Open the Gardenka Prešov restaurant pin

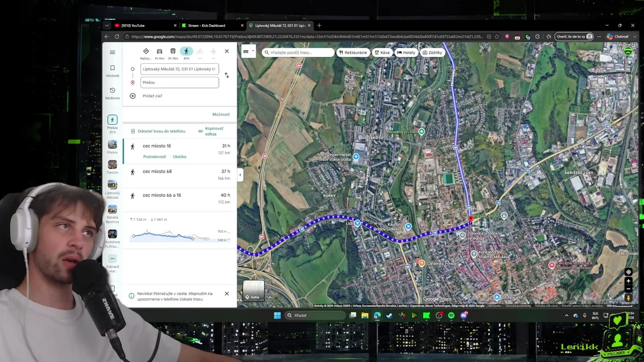[x=422, y=263]
